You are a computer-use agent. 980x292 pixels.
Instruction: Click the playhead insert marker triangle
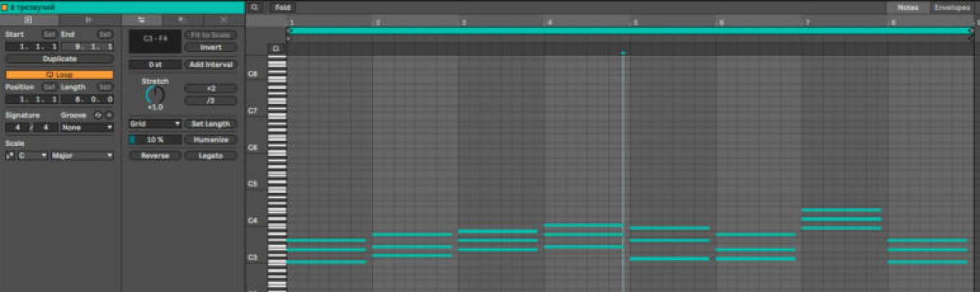623,53
